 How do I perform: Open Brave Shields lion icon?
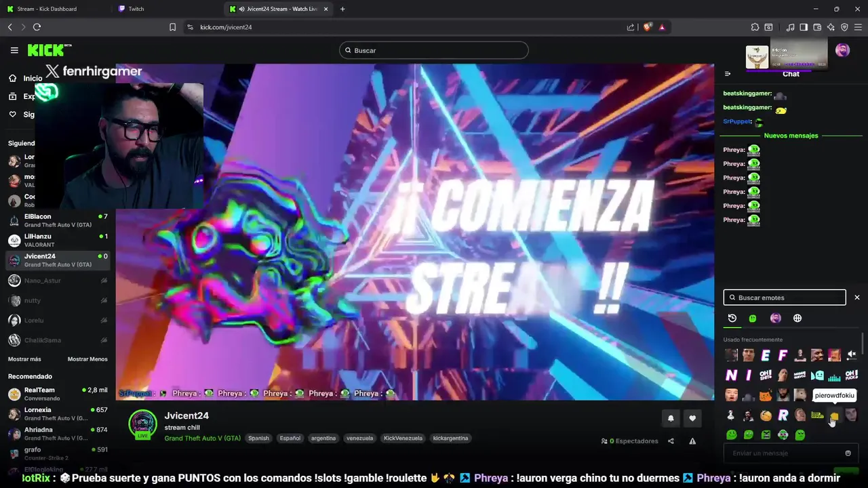pos(647,27)
